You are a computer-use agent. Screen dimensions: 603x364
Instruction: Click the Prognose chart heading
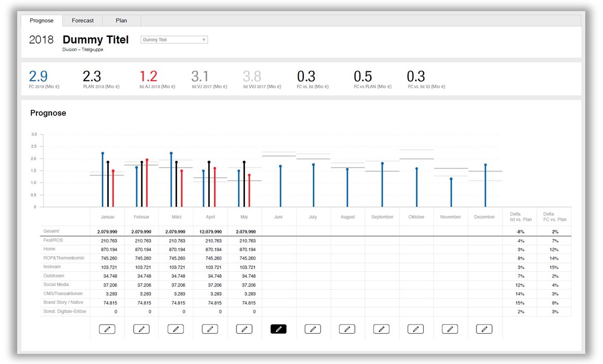click(x=48, y=113)
